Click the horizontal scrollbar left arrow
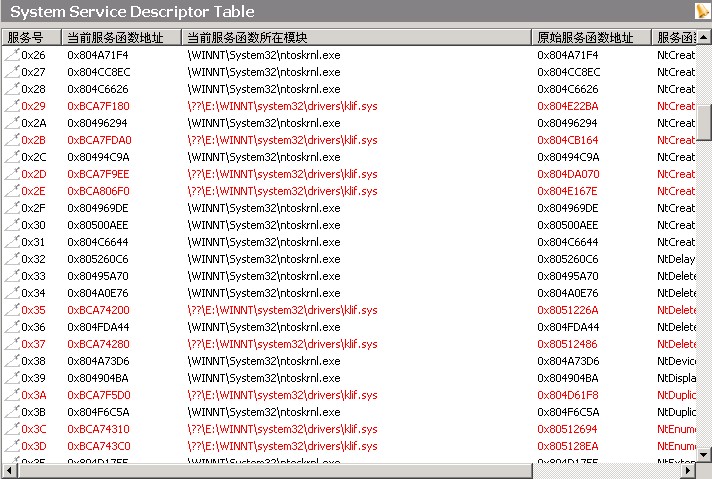The width and height of the screenshot is (712, 479). 9,470
